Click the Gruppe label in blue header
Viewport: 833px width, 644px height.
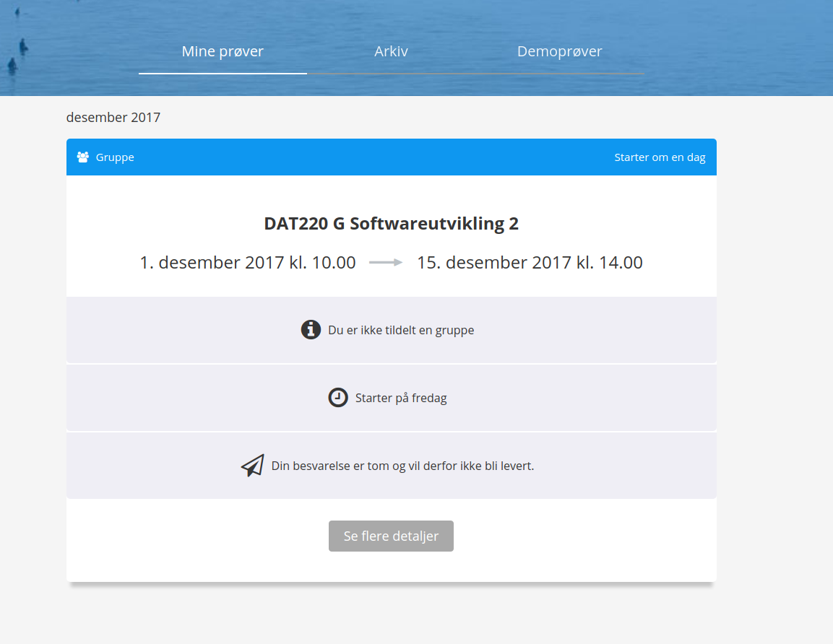[x=115, y=157]
